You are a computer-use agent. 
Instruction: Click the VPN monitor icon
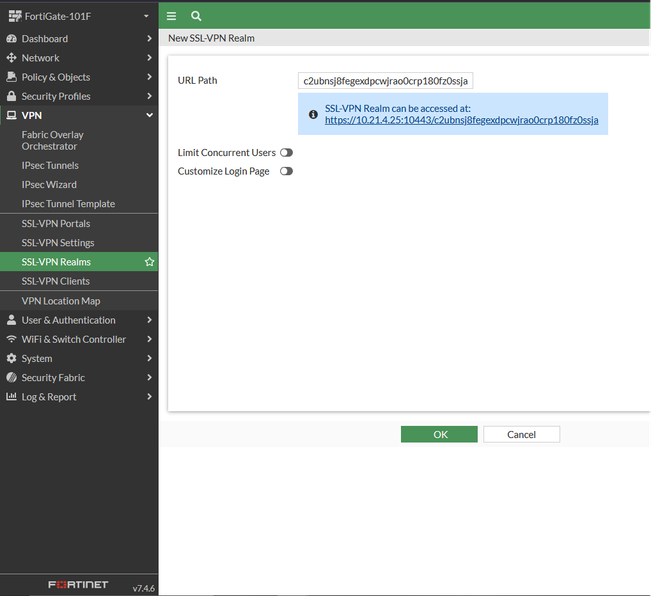coord(12,115)
